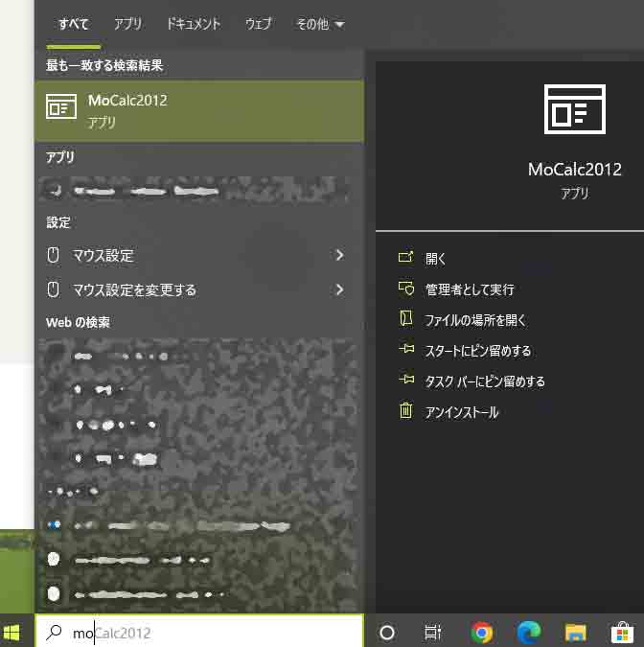This screenshot has height=647, width=644.
Task: Open the MoCalc2012 best match result
Action: point(198,111)
